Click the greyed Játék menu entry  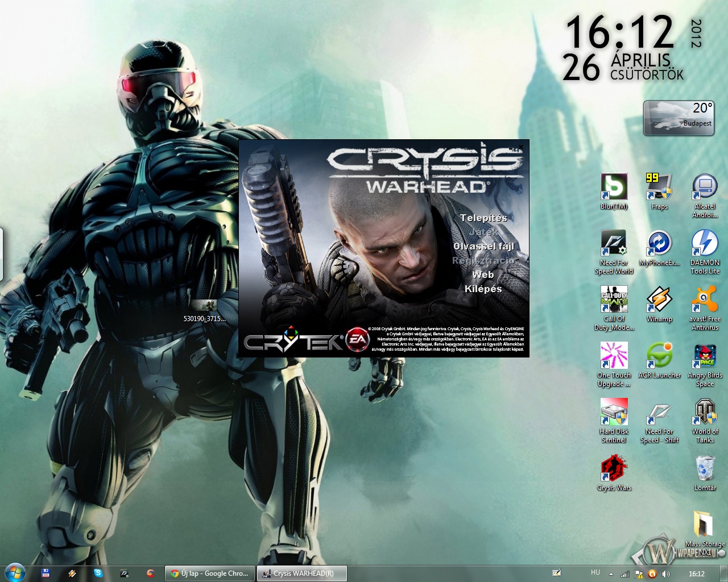pos(483,232)
